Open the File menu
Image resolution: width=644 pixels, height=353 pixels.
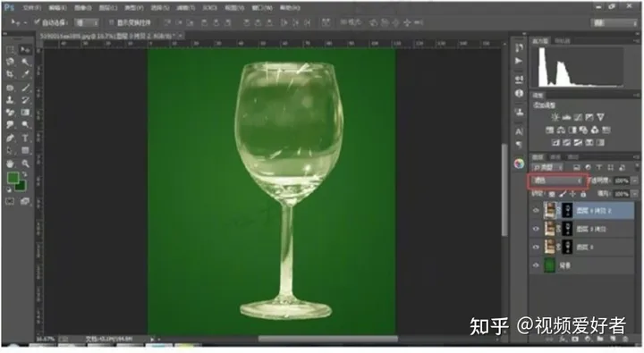(x=31, y=7)
